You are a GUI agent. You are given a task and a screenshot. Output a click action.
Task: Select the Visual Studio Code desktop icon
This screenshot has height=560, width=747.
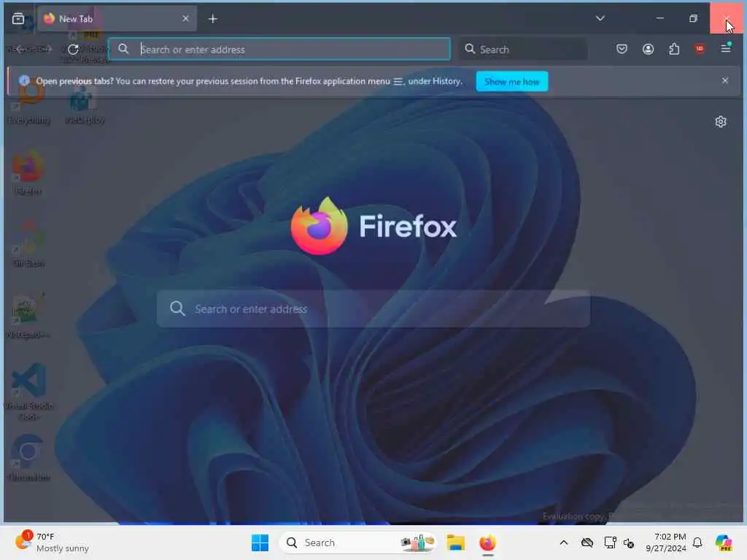[28, 392]
